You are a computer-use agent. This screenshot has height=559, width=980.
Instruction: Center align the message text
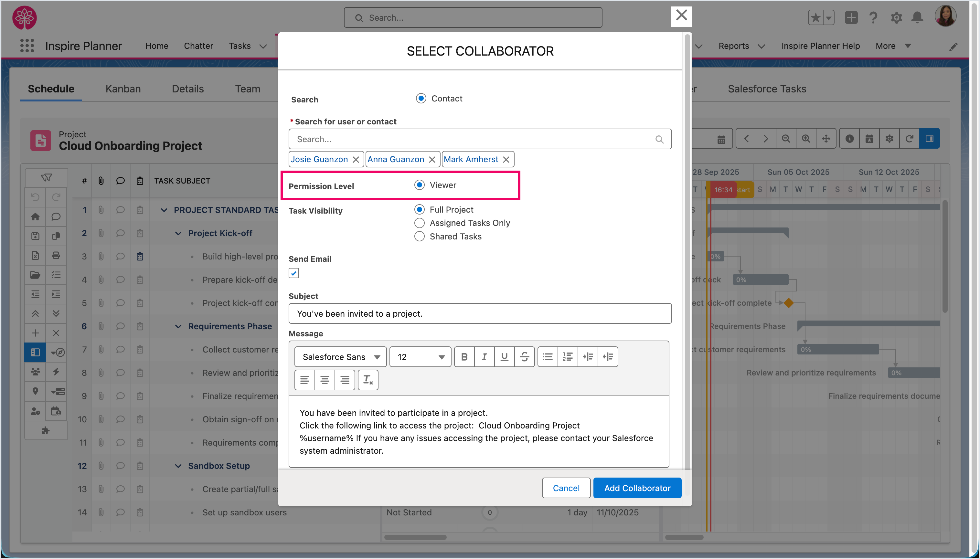coord(325,380)
